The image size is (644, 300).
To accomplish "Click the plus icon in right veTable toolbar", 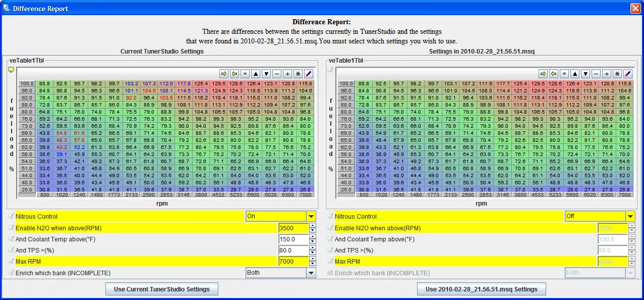I will [x=607, y=73].
